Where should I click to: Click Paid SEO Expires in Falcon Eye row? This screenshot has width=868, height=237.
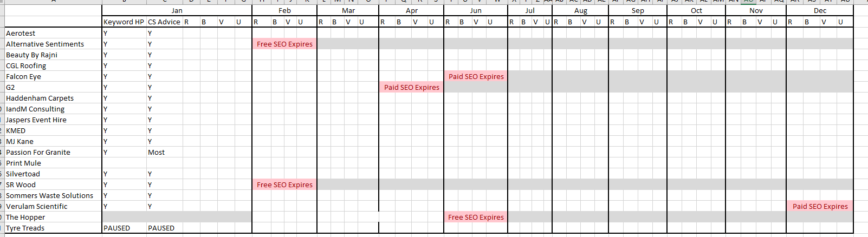pyautogui.click(x=476, y=76)
